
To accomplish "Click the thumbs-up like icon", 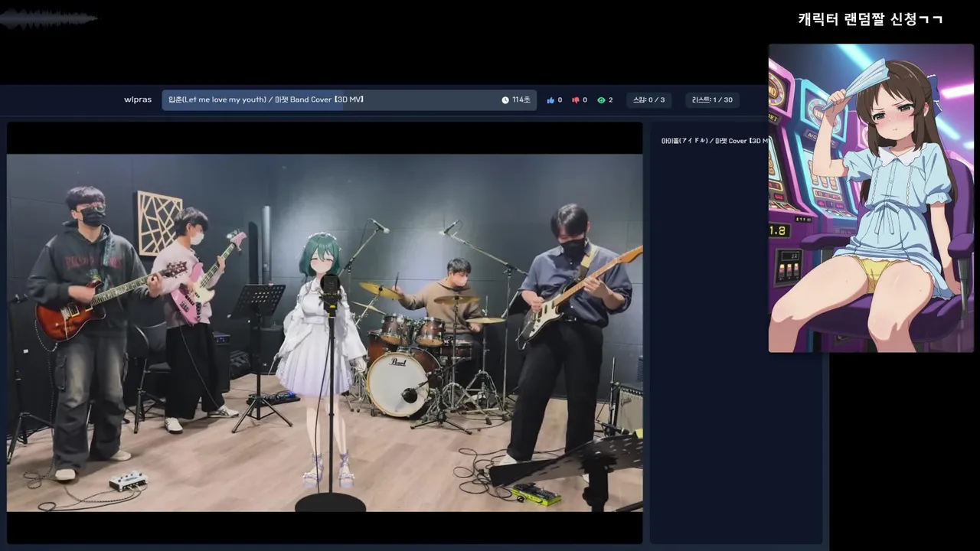I will tap(550, 100).
